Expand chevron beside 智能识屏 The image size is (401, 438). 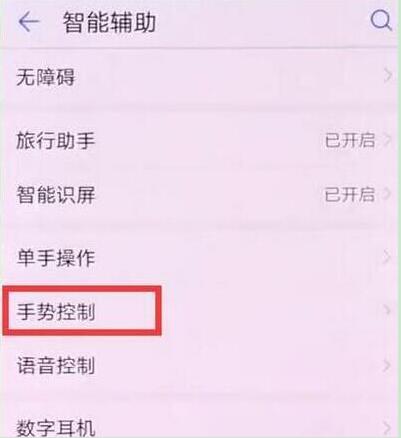[x=387, y=194]
